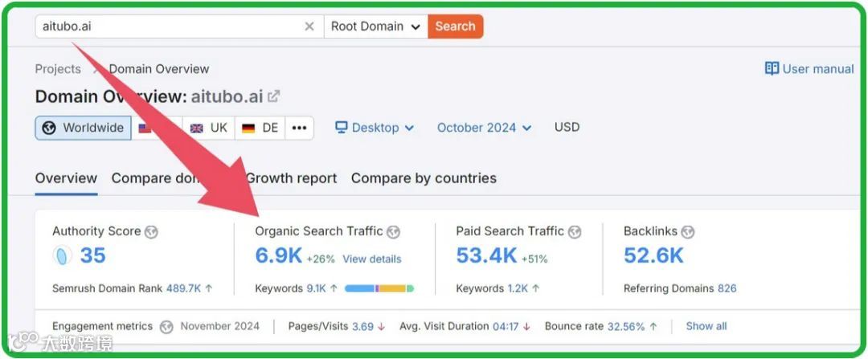Image resolution: width=868 pixels, height=359 pixels.
Task: Clear the aitubo.ai search field
Action: [309, 27]
